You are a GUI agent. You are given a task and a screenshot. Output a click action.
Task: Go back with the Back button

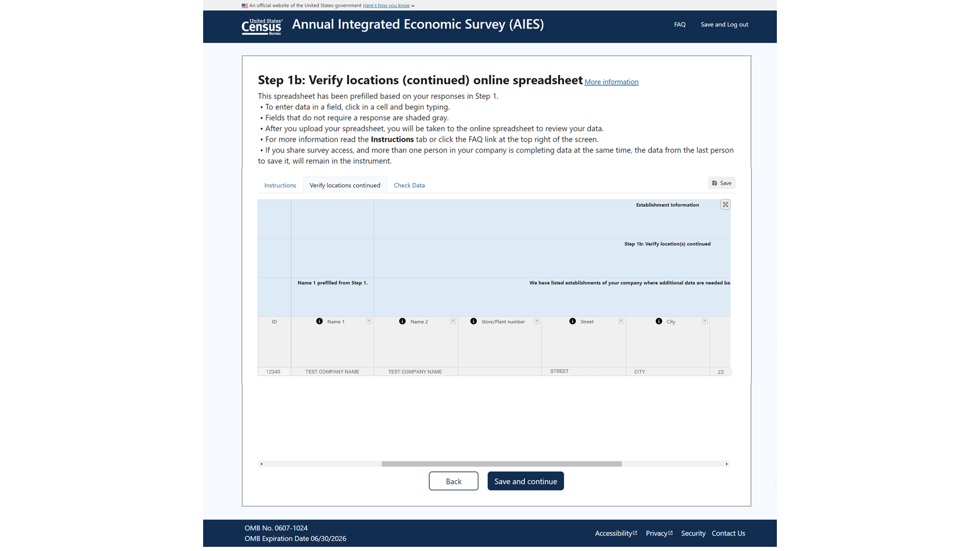pyautogui.click(x=453, y=481)
